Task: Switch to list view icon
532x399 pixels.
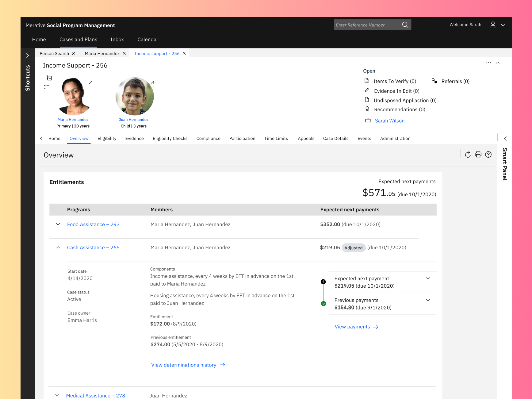Action: click(x=47, y=87)
